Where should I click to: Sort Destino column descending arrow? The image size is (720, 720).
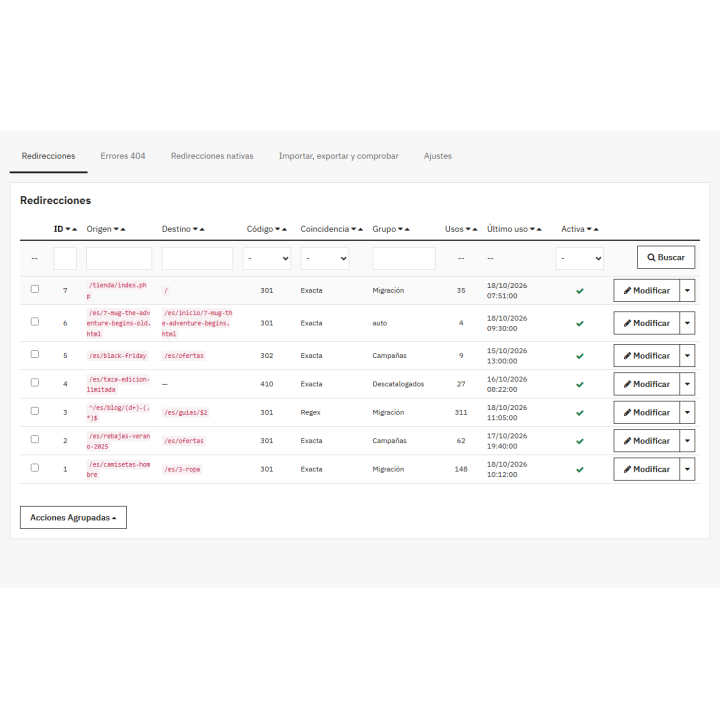(x=195, y=229)
